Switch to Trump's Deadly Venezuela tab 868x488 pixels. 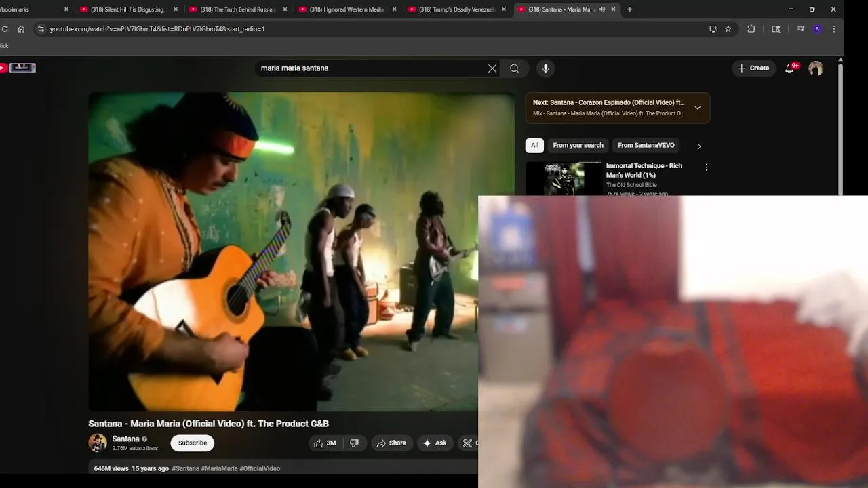(456, 9)
